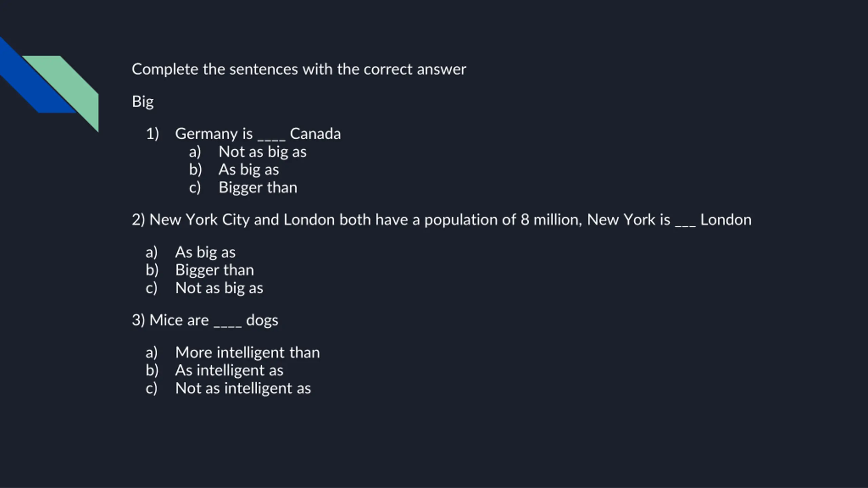
Task: Select "As big as" for New York question
Action: pos(205,252)
